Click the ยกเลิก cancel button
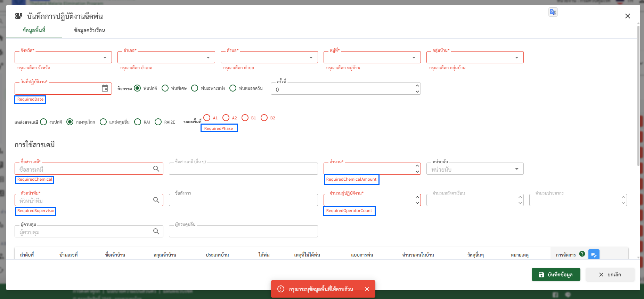This screenshot has width=644, height=299. 610,275
